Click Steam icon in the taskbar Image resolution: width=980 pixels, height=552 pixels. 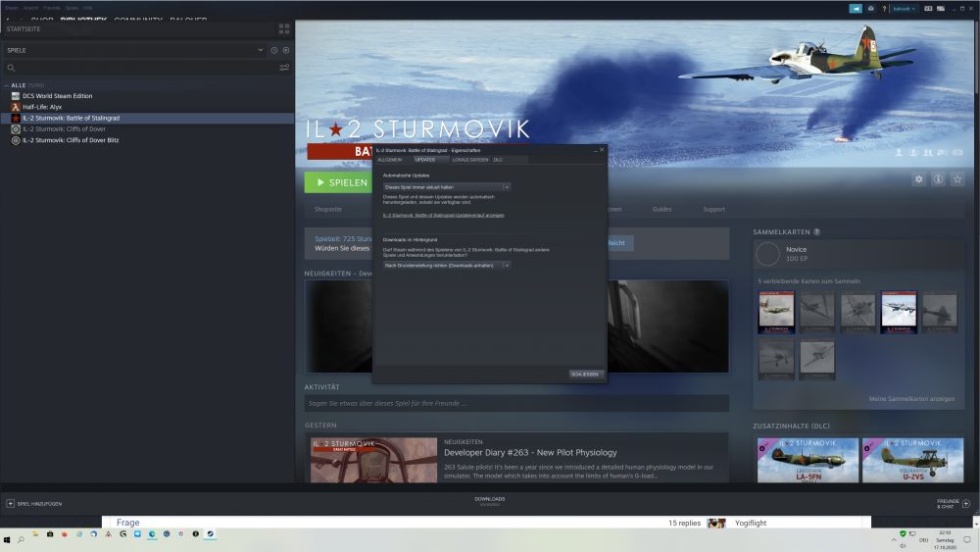211,534
